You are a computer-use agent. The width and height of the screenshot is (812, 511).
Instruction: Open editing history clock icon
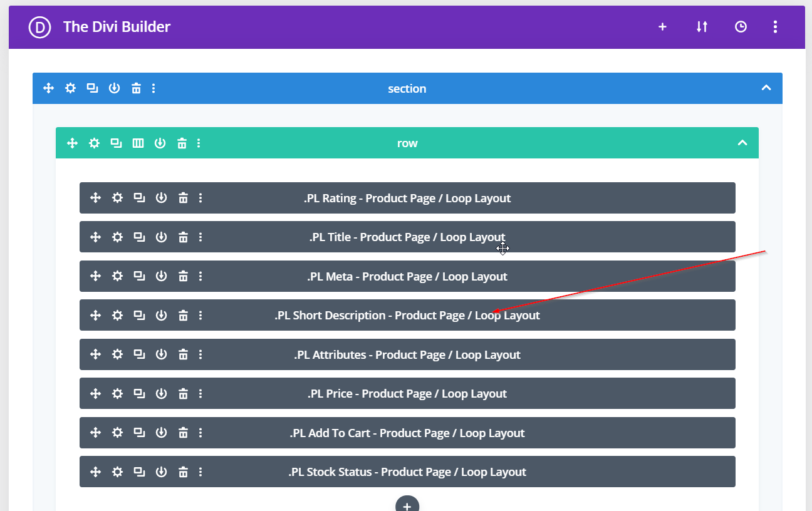(741, 27)
